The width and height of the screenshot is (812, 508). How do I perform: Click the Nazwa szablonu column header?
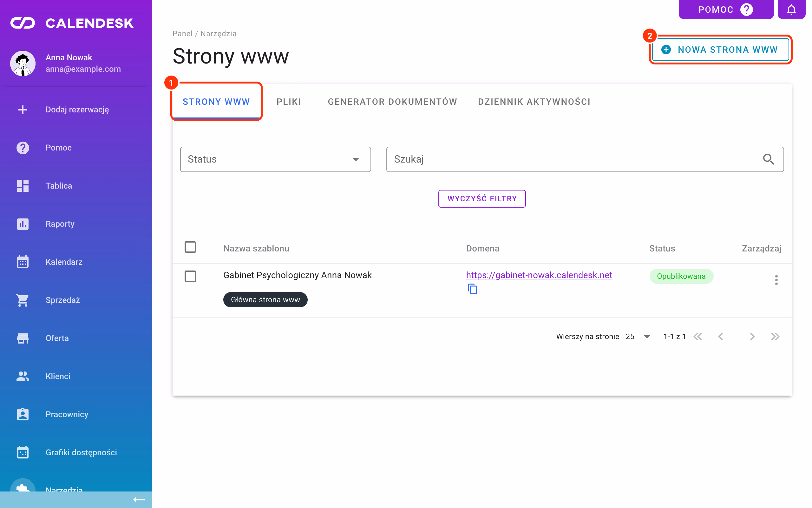coord(256,248)
